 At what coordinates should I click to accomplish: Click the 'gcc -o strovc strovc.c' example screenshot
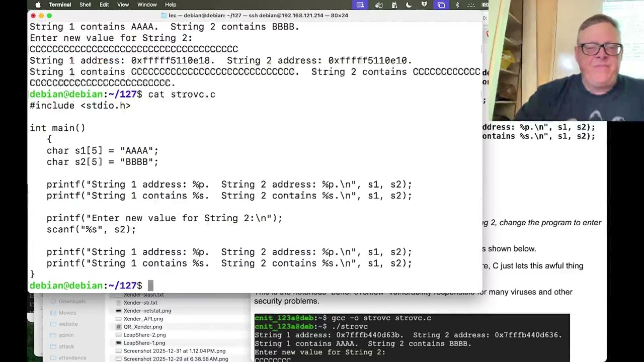pos(412,337)
